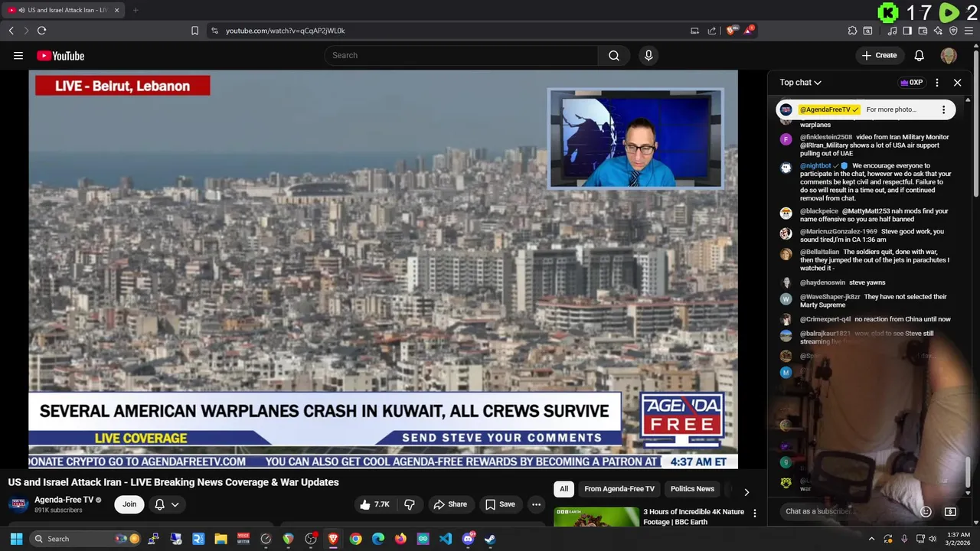Open the Brave VPN shield icon

click(953, 31)
